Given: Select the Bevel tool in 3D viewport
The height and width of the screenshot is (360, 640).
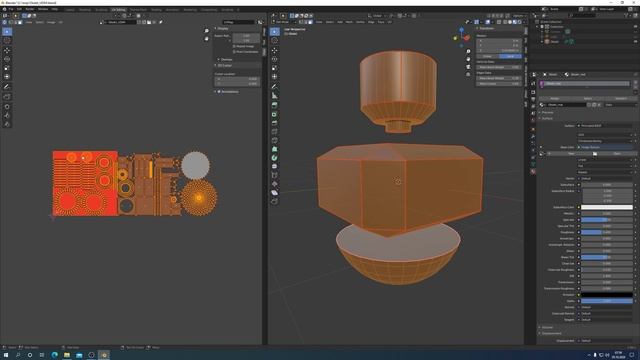Looking at the screenshot, I should click(x=275, y=122).
